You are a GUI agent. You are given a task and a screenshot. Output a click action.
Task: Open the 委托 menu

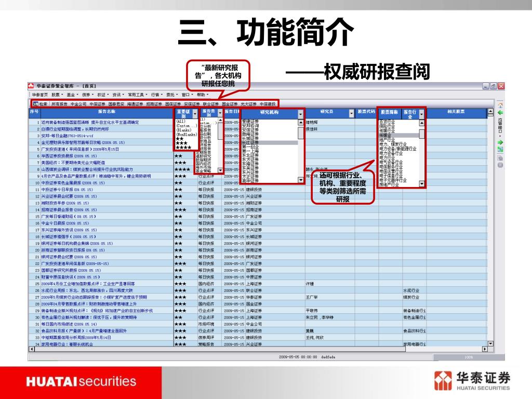pyautogui.click(x=172, y=95)
